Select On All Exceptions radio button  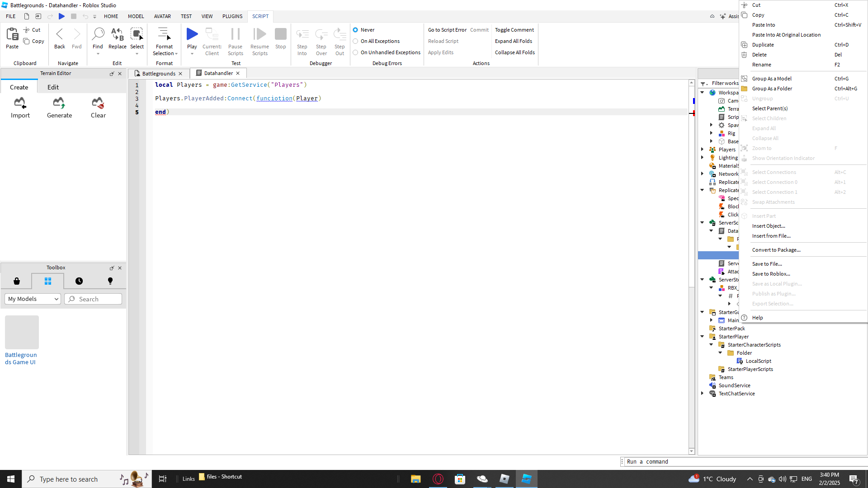(x=356, y=41)
